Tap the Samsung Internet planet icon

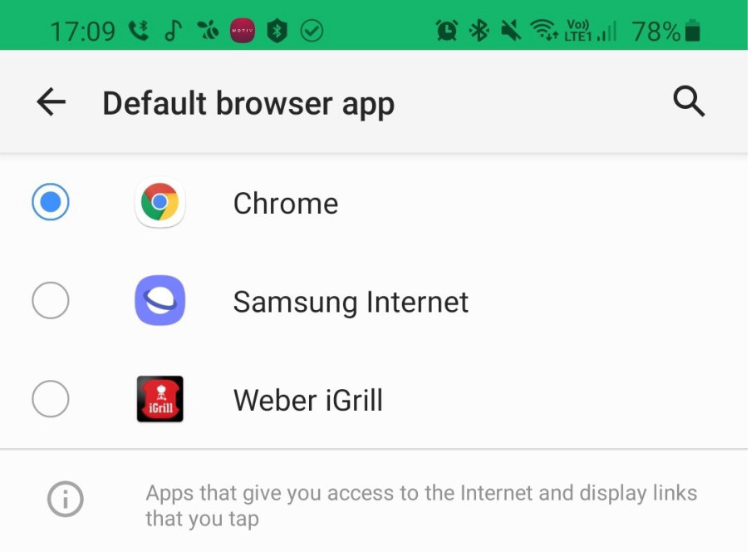[x=160, y=300]
